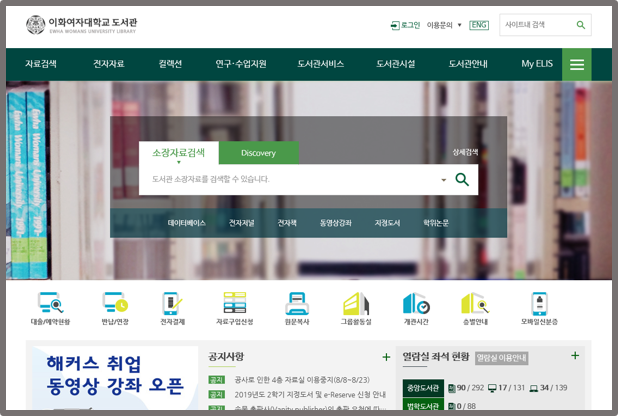Click the 공지사항 heading
The image size is (618, 416).
click(226, 357)
